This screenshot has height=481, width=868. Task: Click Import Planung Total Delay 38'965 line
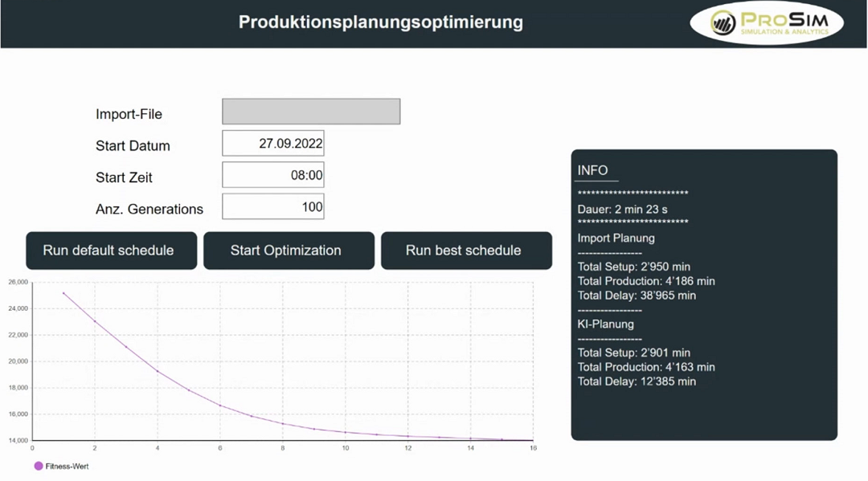click(x=637, y=296)
